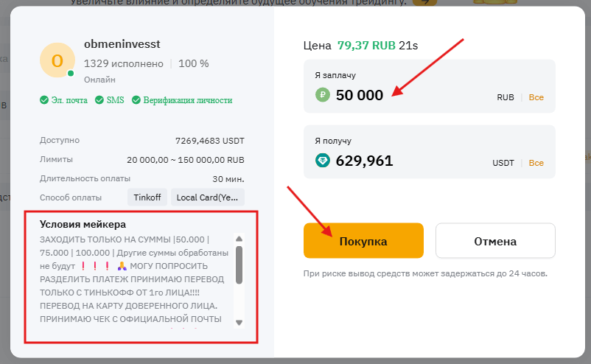Click the green online status dot
The height and width of the screenshot is (364, 591).
click(71, 74)
